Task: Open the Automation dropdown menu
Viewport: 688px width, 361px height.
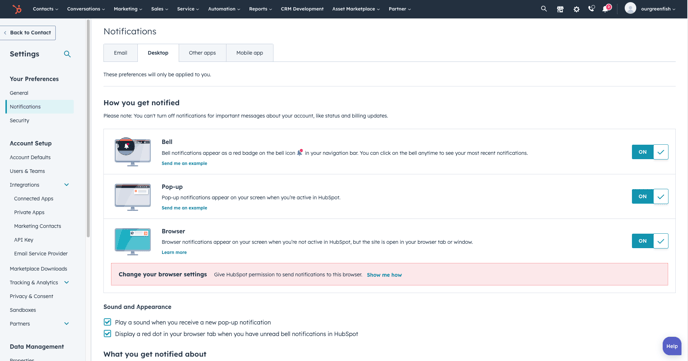Action: (224, 9)
